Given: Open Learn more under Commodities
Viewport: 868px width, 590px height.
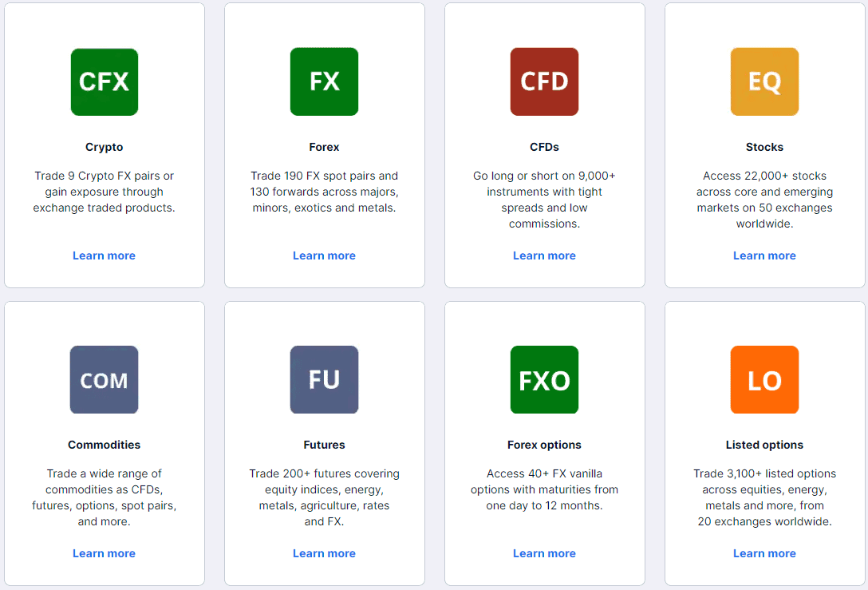Looking at the screenshot, I should [105, 553].
